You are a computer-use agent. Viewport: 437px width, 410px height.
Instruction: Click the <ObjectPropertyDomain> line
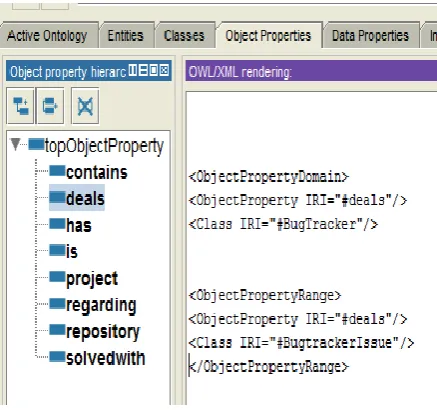268,176
